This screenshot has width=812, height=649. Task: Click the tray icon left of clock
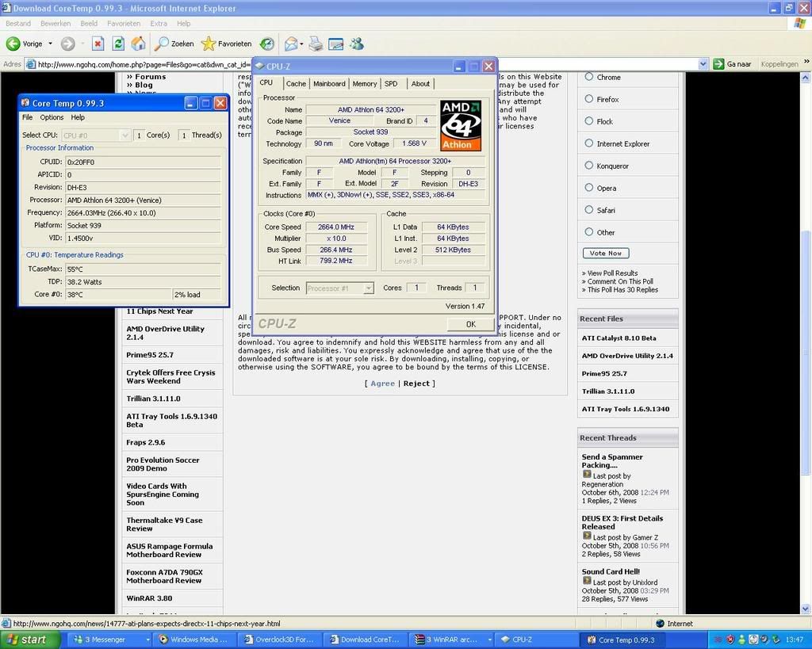point(776,639)
